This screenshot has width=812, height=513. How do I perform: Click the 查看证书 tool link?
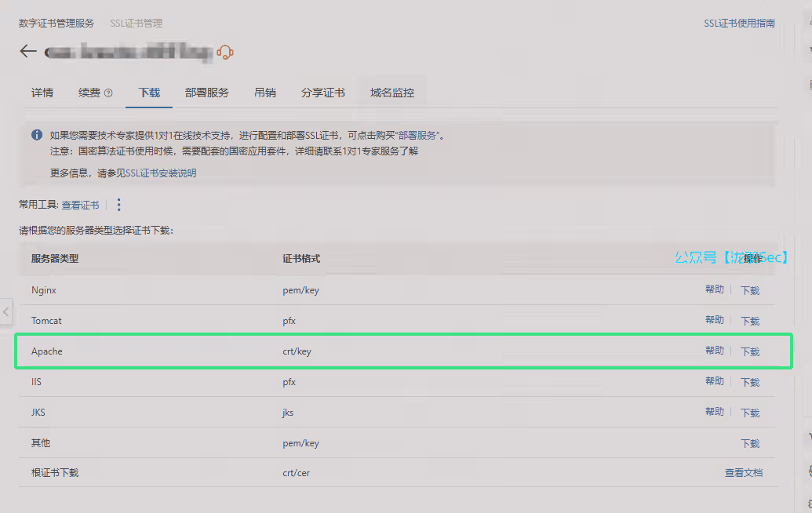click(x=80, y=205)
